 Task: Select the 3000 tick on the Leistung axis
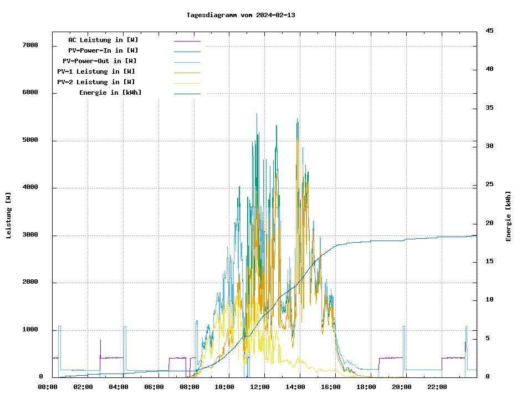(x=30, y=235)
